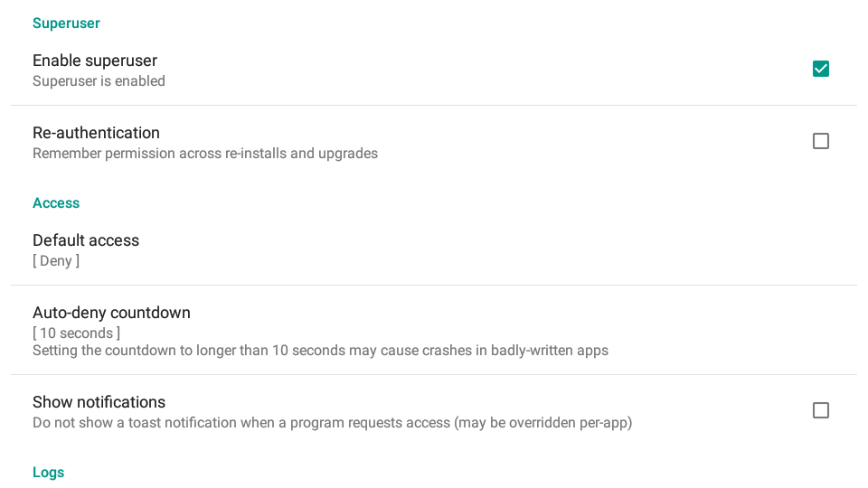Click the Enable superuser title text

click(95, 61)
